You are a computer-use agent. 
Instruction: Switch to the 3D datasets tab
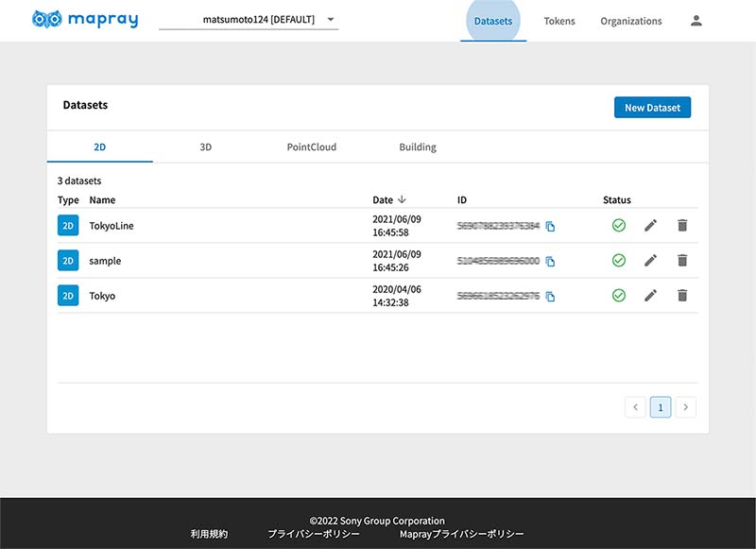coord(205,147)
